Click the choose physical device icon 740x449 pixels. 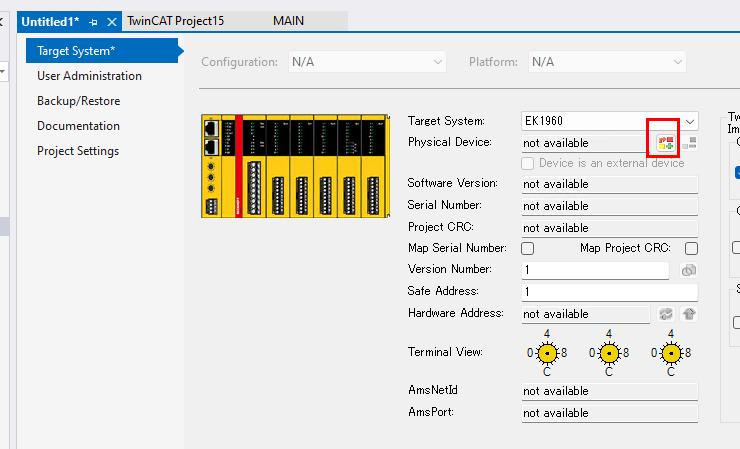[666, 143]
